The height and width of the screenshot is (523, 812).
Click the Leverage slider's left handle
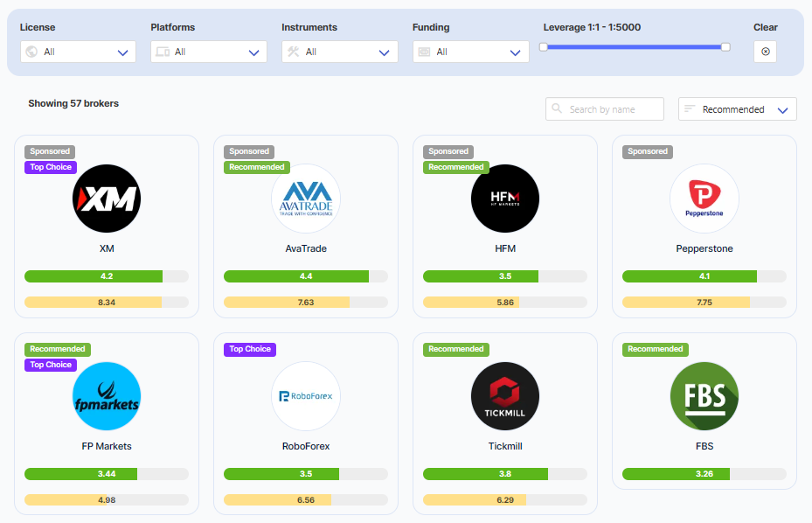[x=544, y=47]
